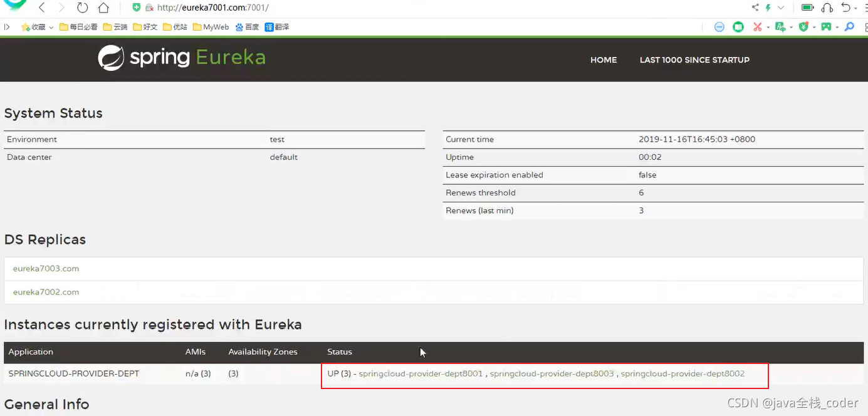Open the springcloud-provider-dept8001 instance link
Screen dimensions: 868x416
click(421, 374)
